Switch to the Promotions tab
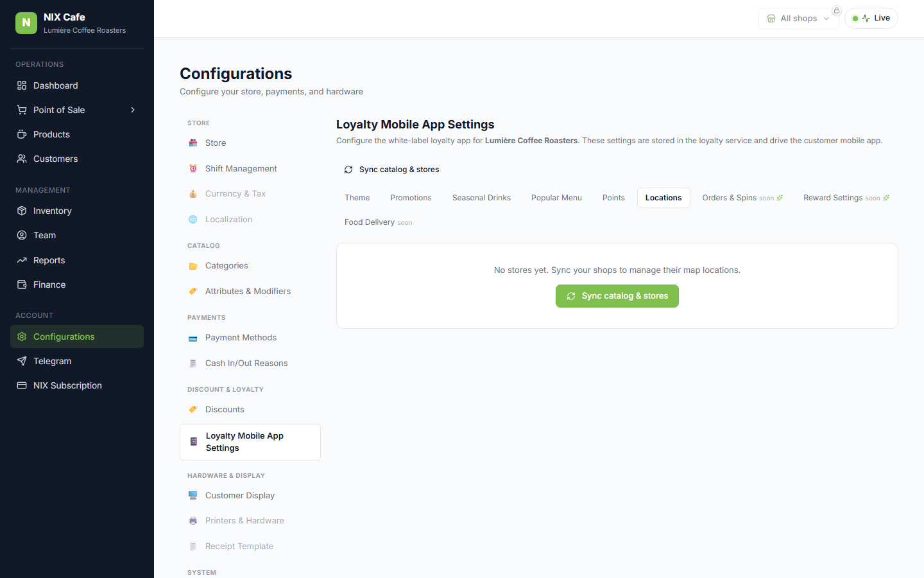Screen dimensions: 924x578 pos(411,198)
